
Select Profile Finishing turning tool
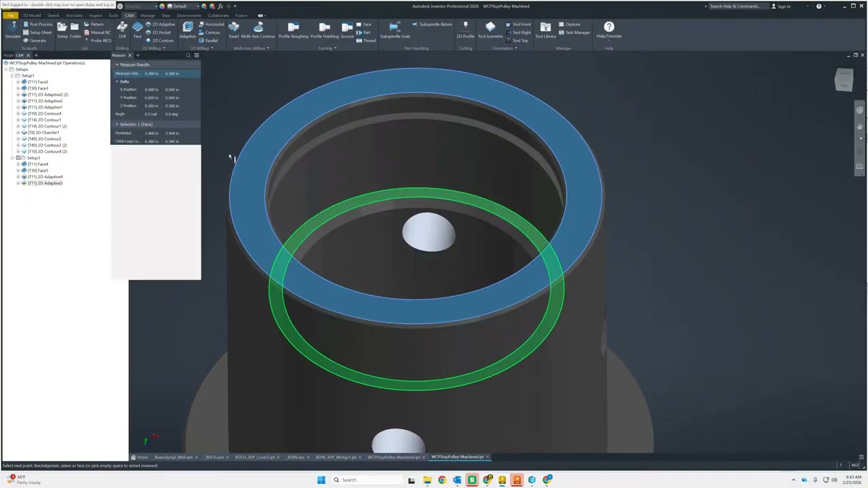click(324, 29)
